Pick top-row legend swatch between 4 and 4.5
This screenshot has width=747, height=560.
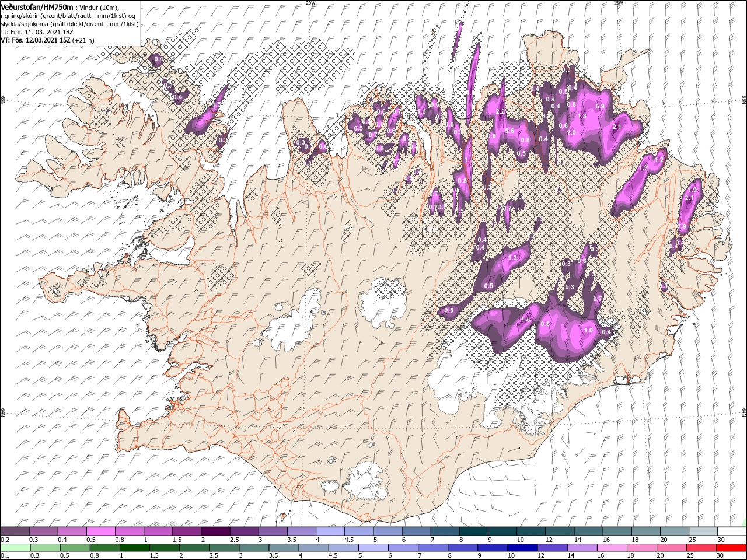330,531
